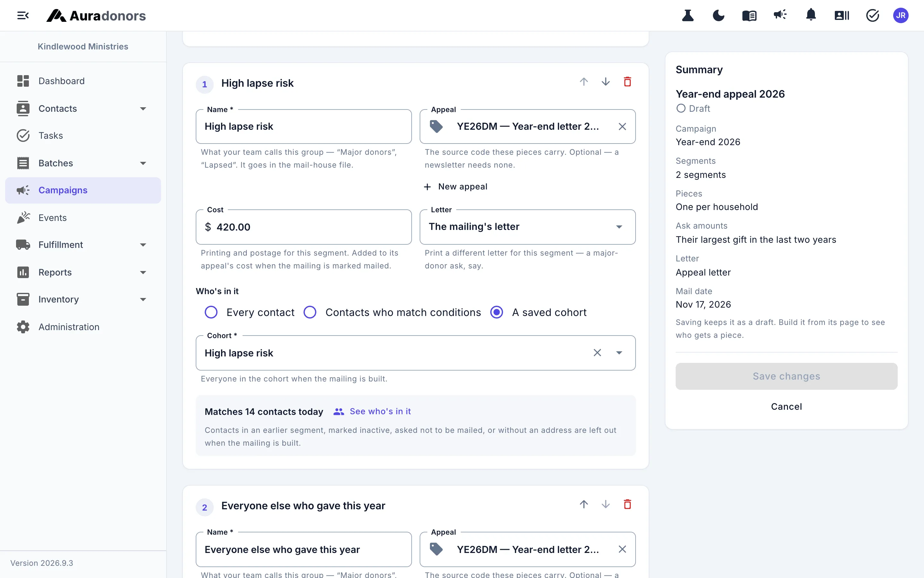Open Campaigns in sidebar
This screenshot has width=924, height=578.
(x=83, y=190)
